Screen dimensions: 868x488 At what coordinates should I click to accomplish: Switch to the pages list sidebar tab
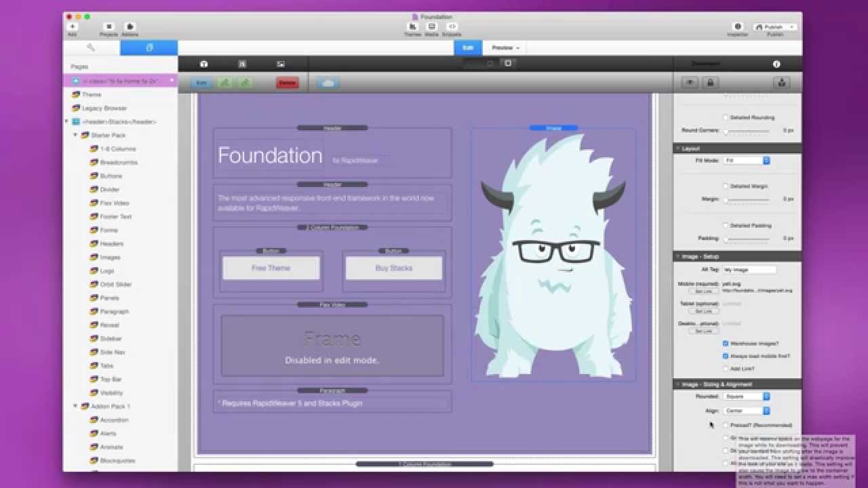149,47
